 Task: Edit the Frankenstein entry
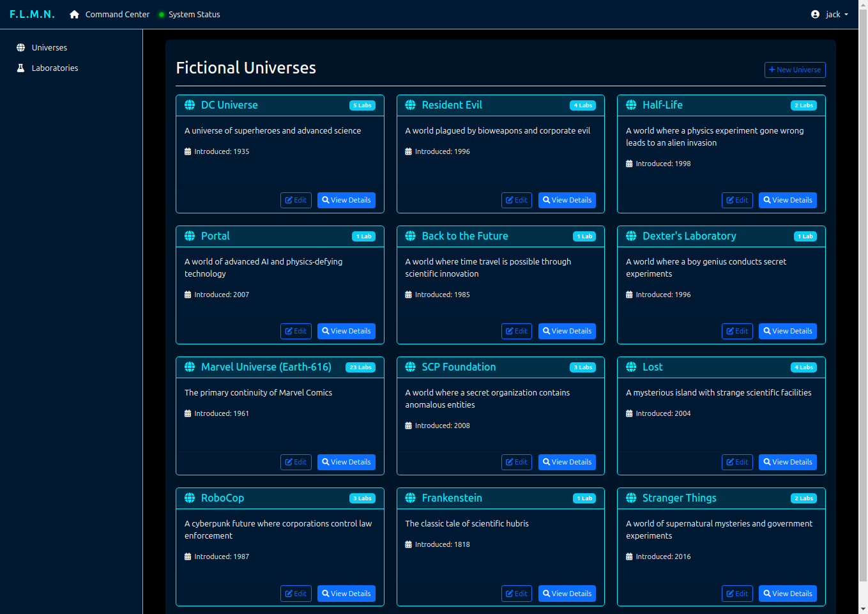(517, 594)
